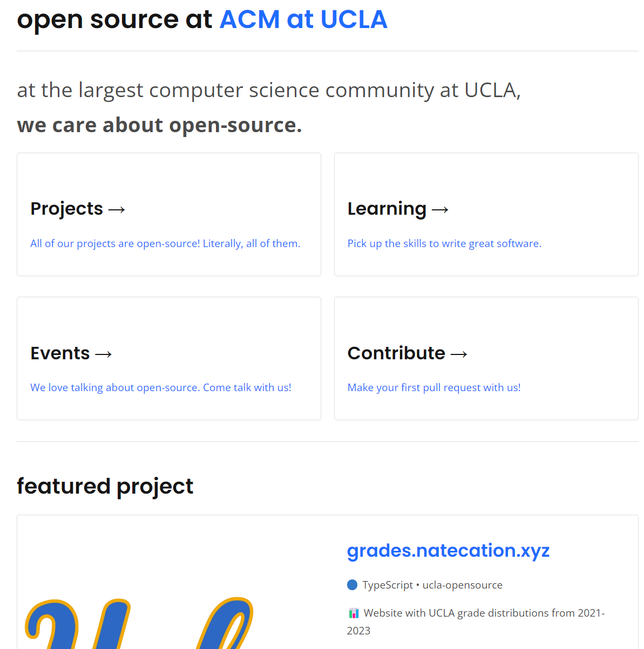Click the 'ucla-opensource' repository label
The height and width of the screenshot is (649, 644).
(463, 584)
